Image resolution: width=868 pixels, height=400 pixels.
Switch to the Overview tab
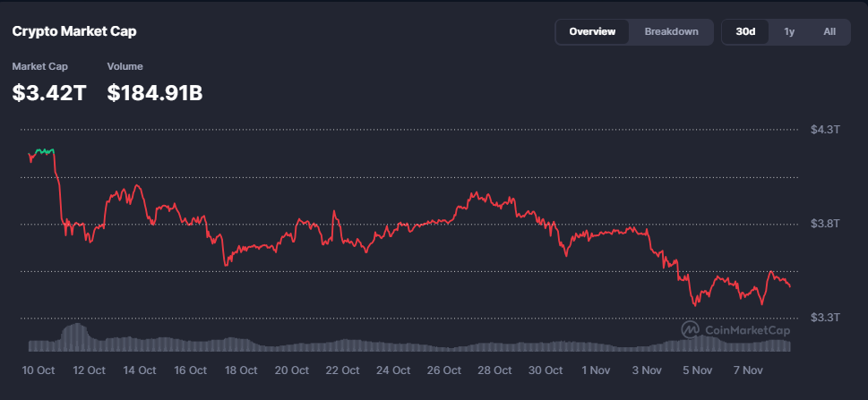coord(592,32)
